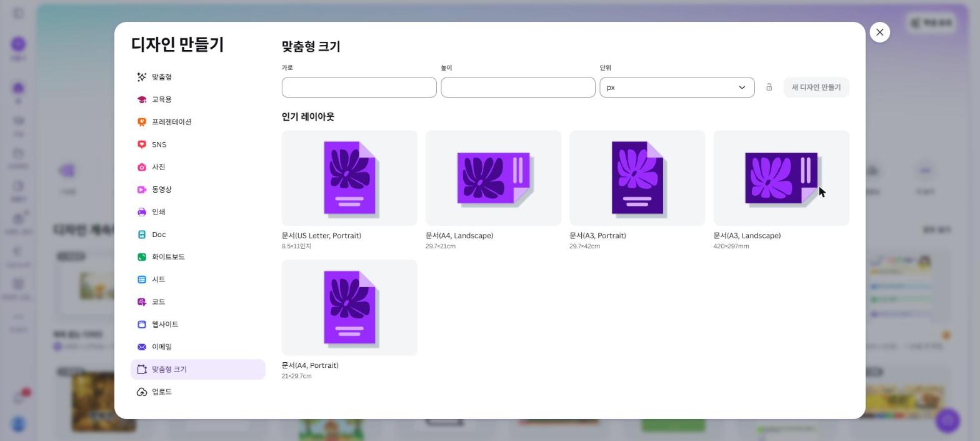The image size is (980, 441).
Task: Click the 새 디자인 만들기 button
Action: [816, 88]
